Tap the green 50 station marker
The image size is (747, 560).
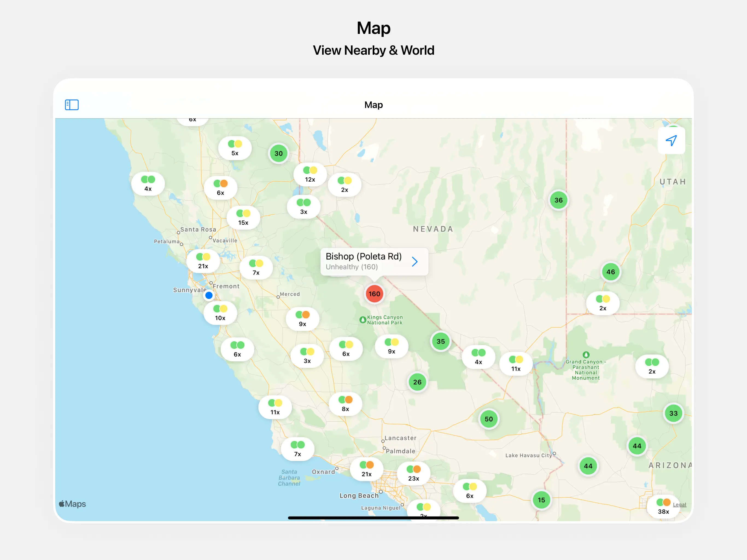tap(488, 419)
